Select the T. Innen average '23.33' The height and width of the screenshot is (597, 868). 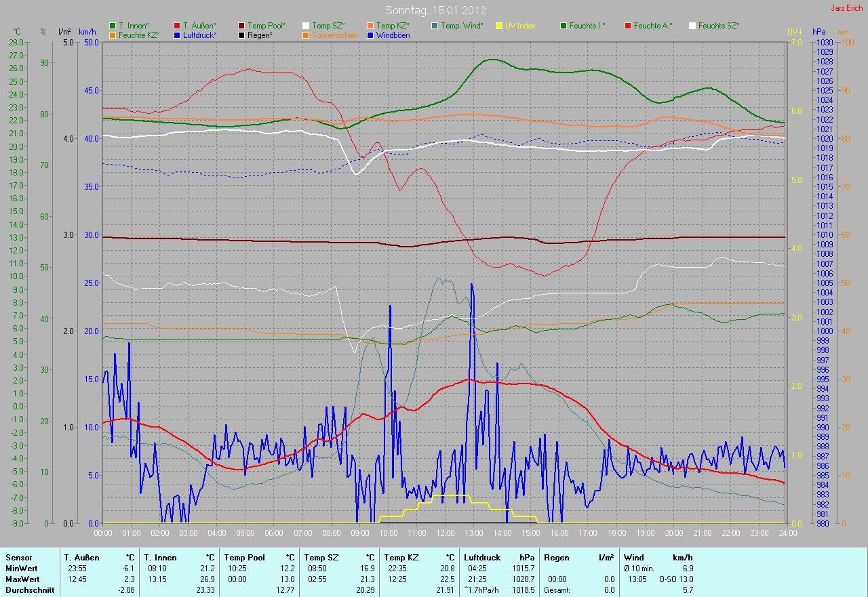click(205, 590)
